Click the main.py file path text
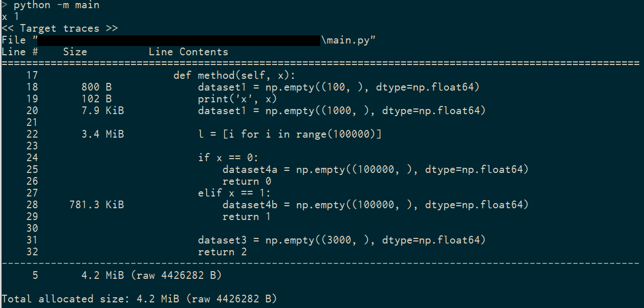Screen dimensions: 644x308 (189, 40)
